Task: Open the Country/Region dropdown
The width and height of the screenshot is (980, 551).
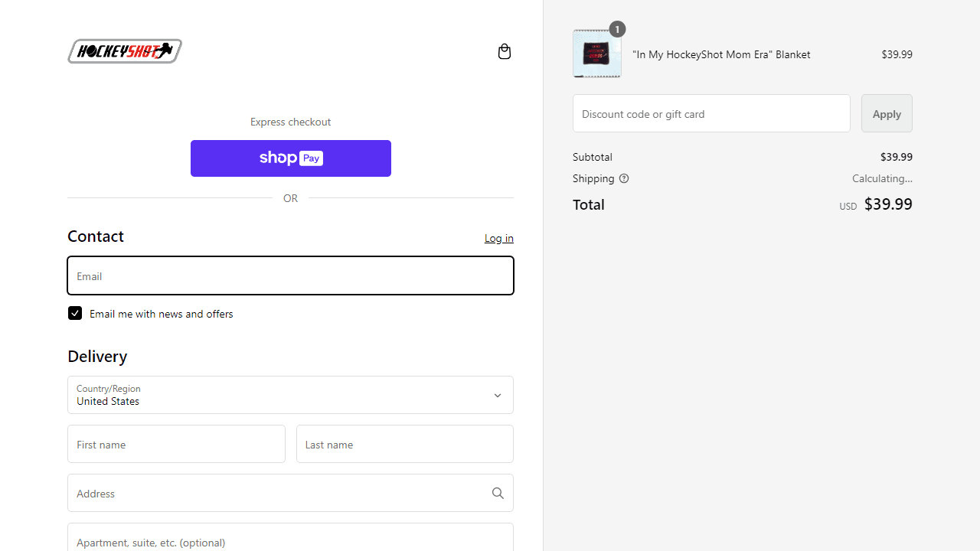Action: 290,395
